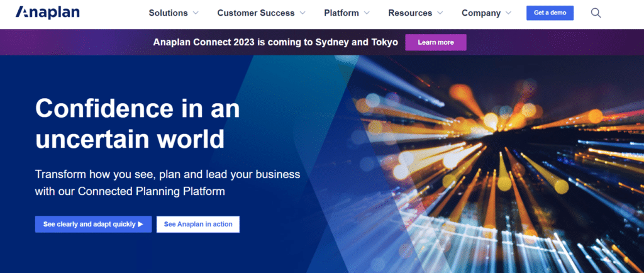Click the Transform how you see subtitle text
The width and height of the screenshot is (644, 273).
tap(167, 182)
